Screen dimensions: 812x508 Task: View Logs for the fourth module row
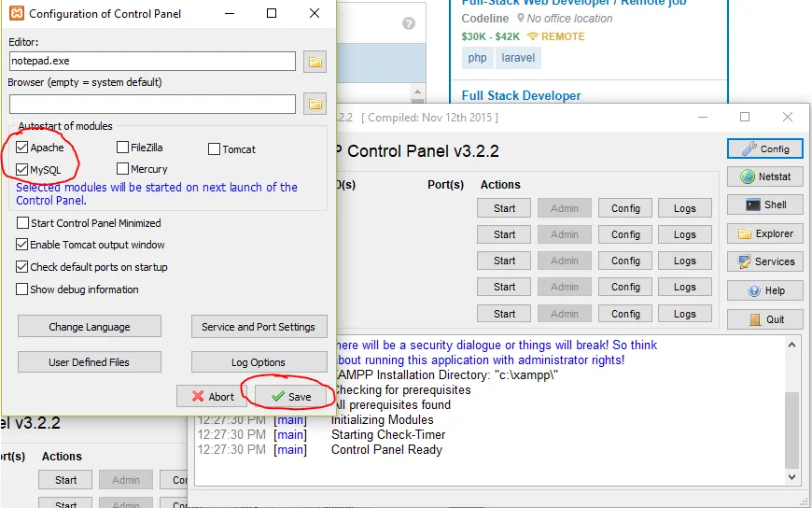[685, 287]
